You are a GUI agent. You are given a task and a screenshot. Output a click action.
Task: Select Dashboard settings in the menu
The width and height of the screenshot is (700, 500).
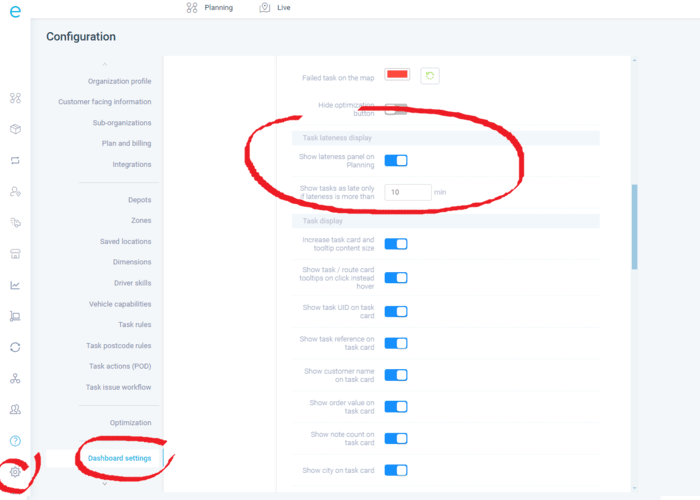(120, 458)
